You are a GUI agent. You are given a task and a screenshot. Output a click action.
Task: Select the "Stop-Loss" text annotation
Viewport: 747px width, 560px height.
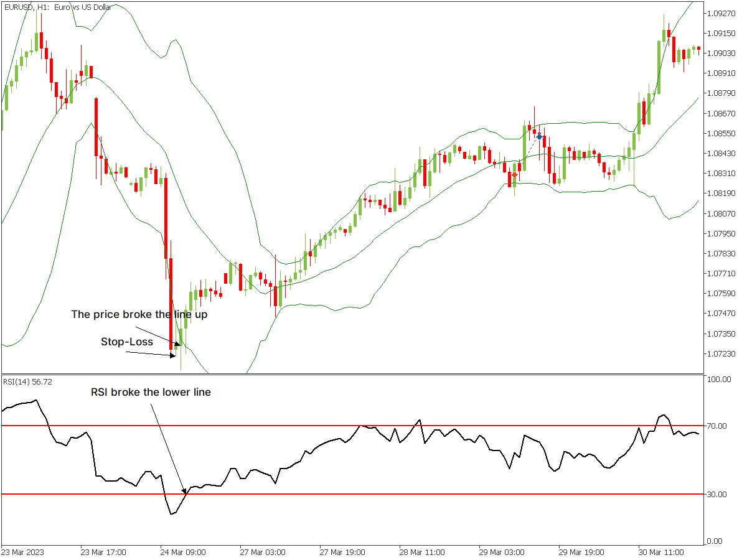click(x=127, y=342)
